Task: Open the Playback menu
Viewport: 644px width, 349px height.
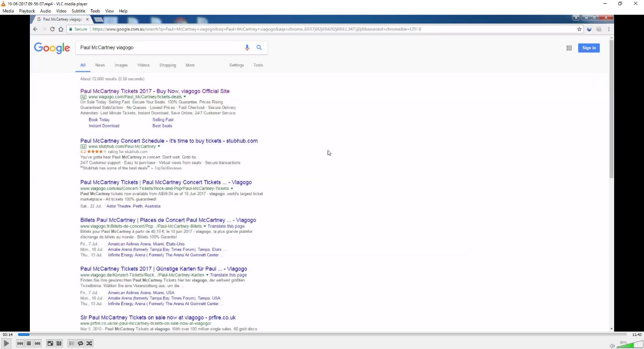Action: (x=27, y=11)
